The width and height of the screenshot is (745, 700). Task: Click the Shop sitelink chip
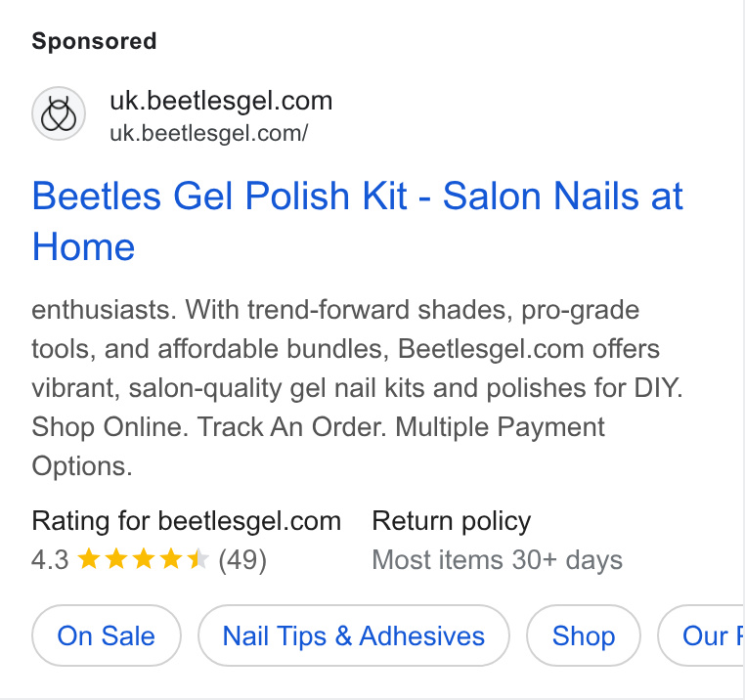point(584,635)
